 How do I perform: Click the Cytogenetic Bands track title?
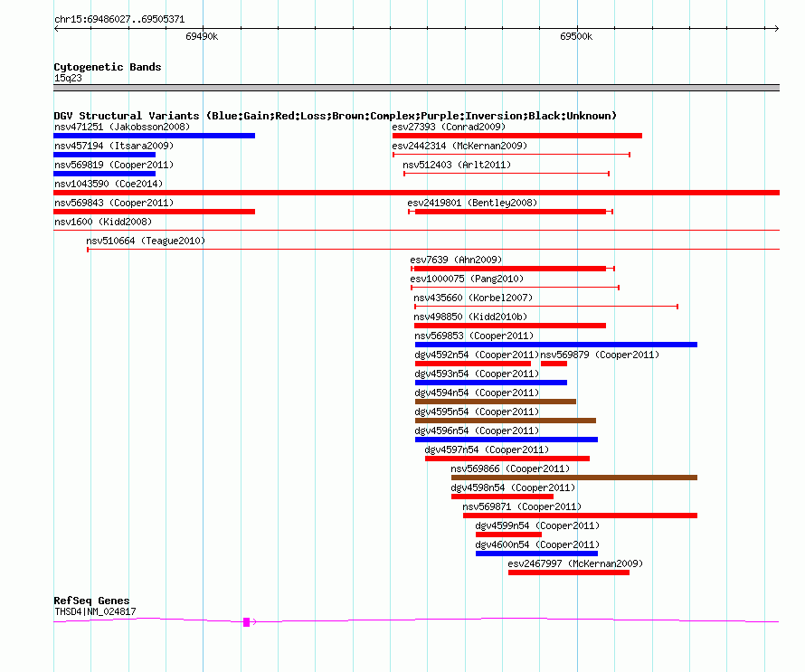pos(108,67)
